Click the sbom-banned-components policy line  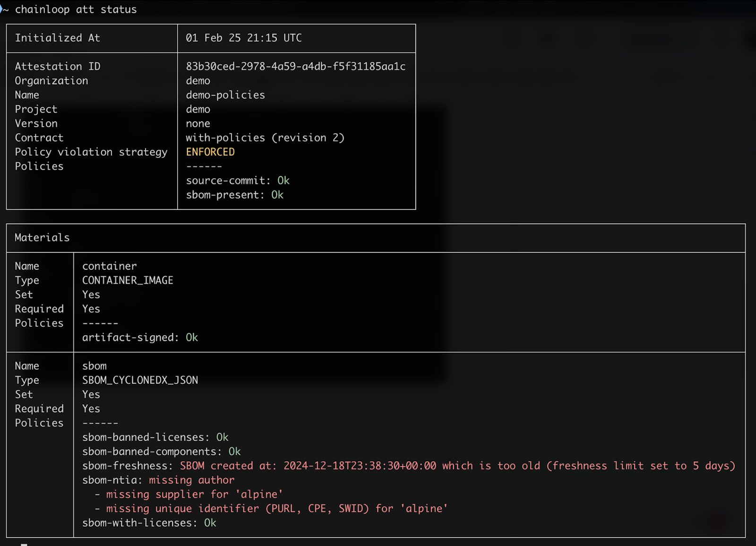point(161,451)
